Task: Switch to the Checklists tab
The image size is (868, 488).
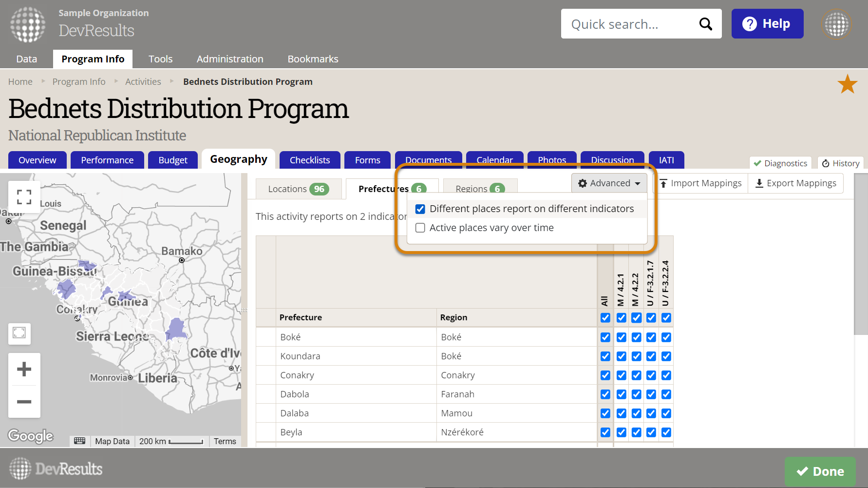Action: (310, 160)
